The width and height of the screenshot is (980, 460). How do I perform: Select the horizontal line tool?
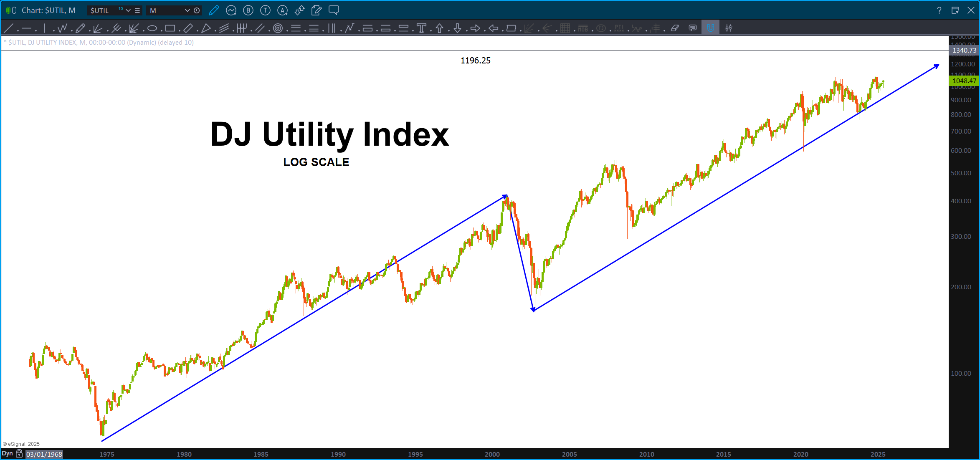[x=27, y=28]
